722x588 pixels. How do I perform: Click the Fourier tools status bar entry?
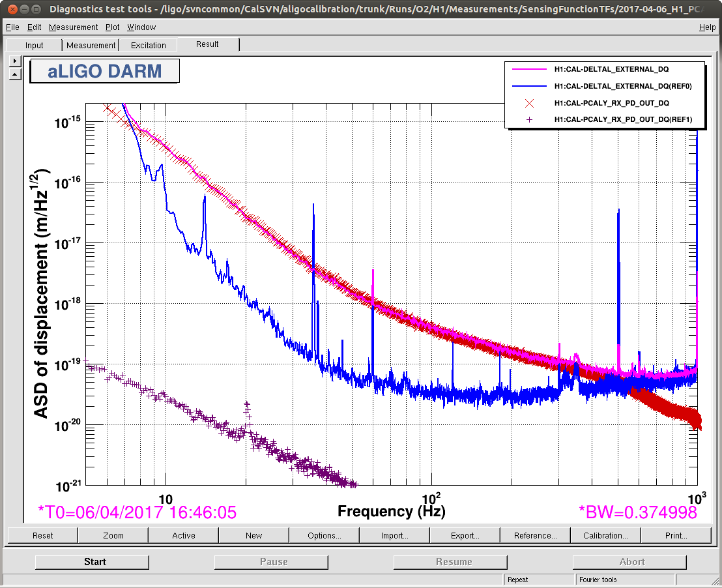click(x=625, y=580)
